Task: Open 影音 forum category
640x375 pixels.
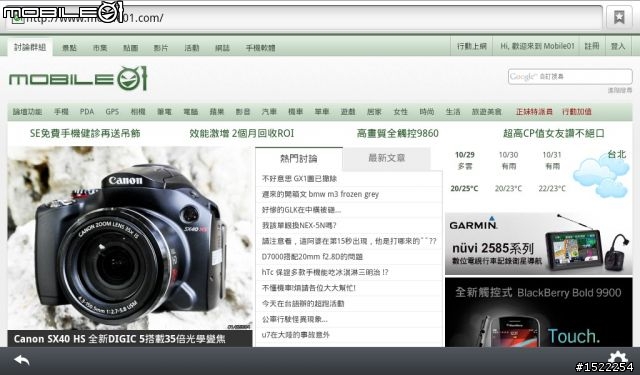Action: [x=243, y=111]
